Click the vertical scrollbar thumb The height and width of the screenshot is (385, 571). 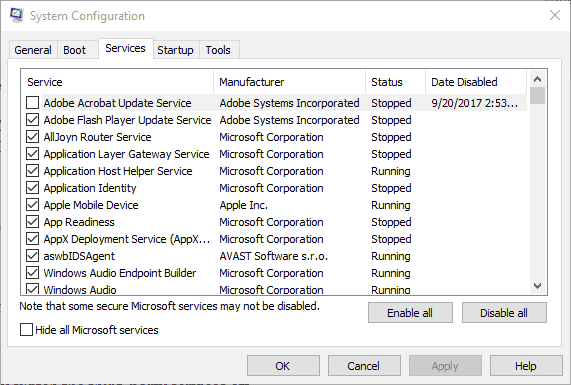(537, 95)
